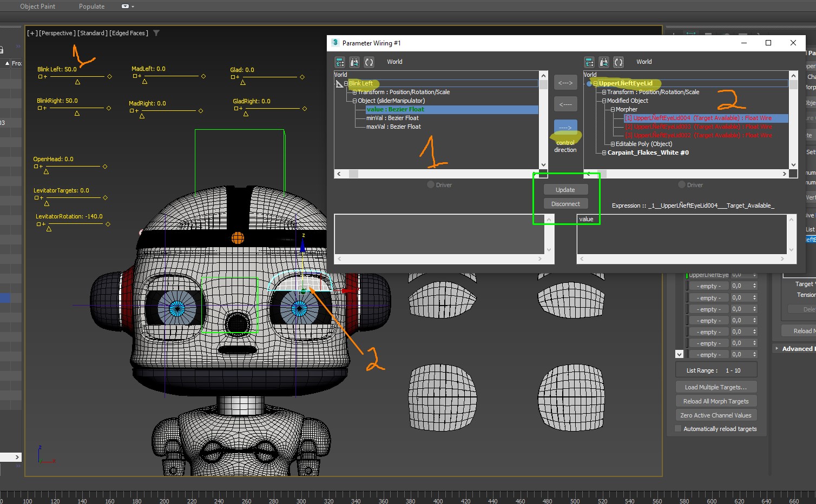The height and width of the screenshot is (504, 816).
Task: Expand Editable Poly (Object) tree node
Action: [613, 144]
